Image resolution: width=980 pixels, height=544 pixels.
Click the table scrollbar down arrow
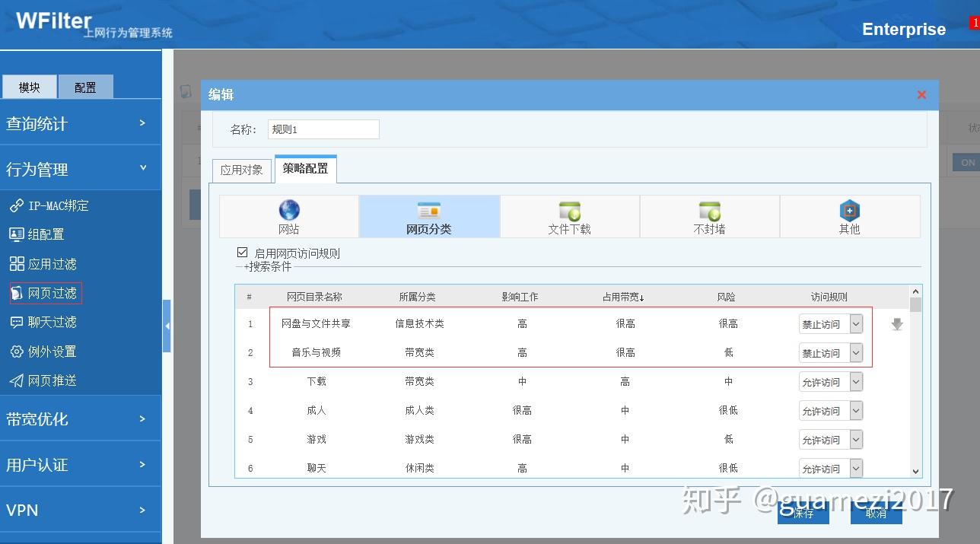pos(915,472)
